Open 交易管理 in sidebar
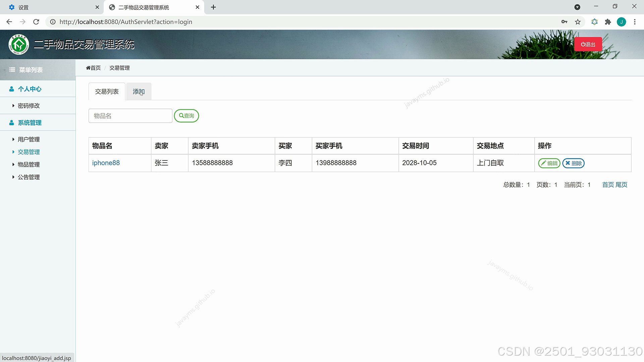The width and height of the screenshot is (644, 362). (29, 152)
